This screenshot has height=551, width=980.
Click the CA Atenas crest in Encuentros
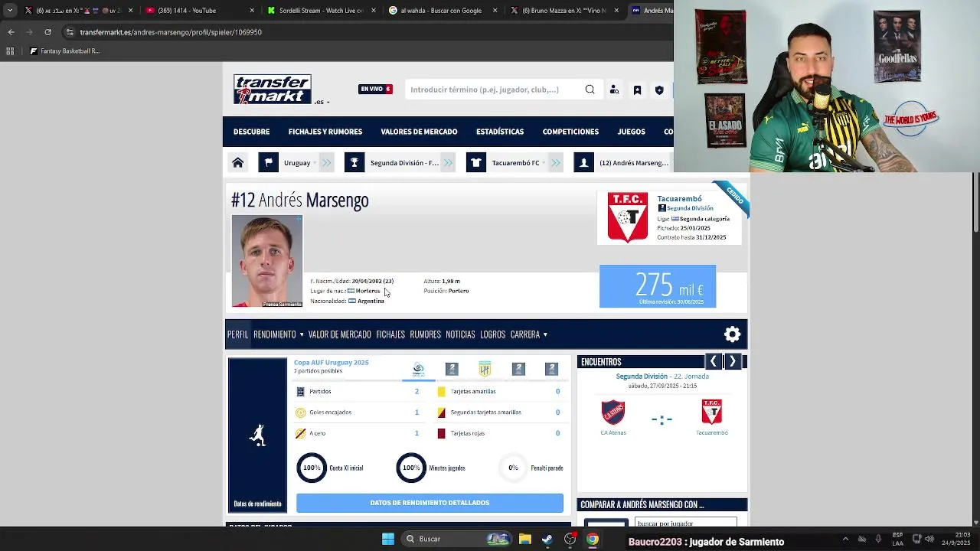(613, 412)
